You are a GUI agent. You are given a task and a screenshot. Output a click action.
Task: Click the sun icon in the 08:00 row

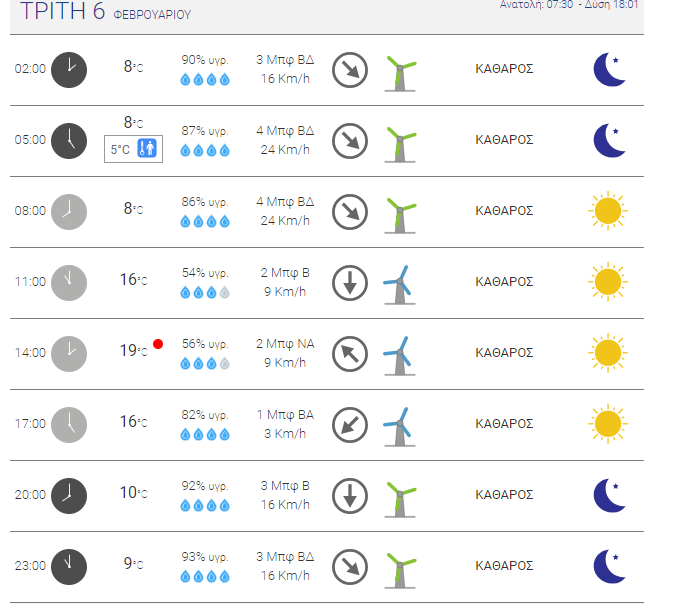tap(608, 211)
